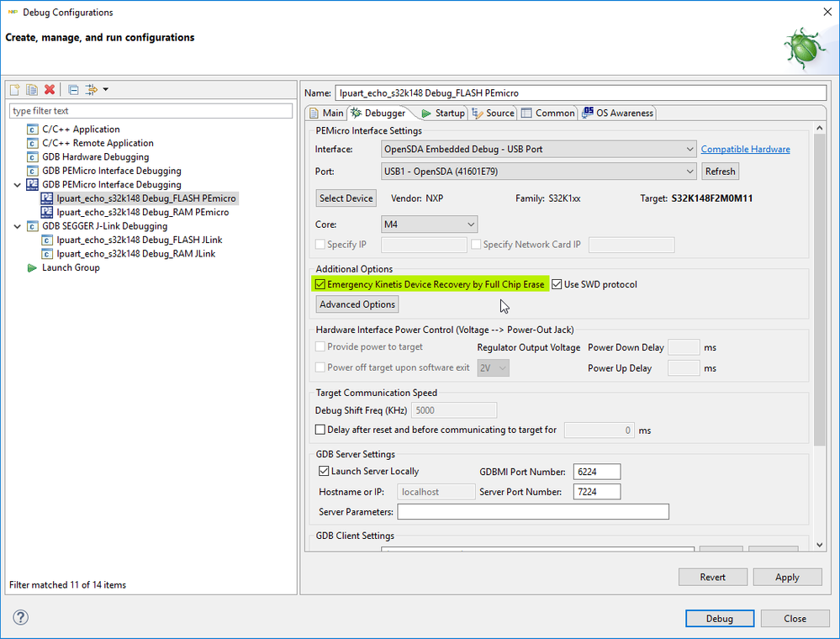Click the Advanced Options button

click(x=357, y=304)
